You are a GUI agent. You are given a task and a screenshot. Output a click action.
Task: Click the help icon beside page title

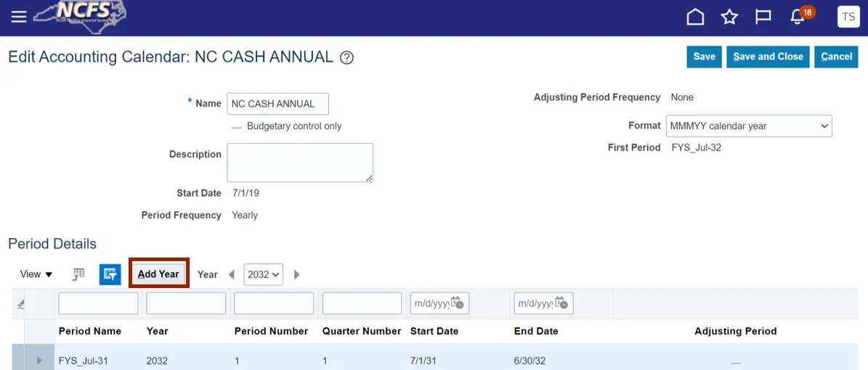click(347, 58)
